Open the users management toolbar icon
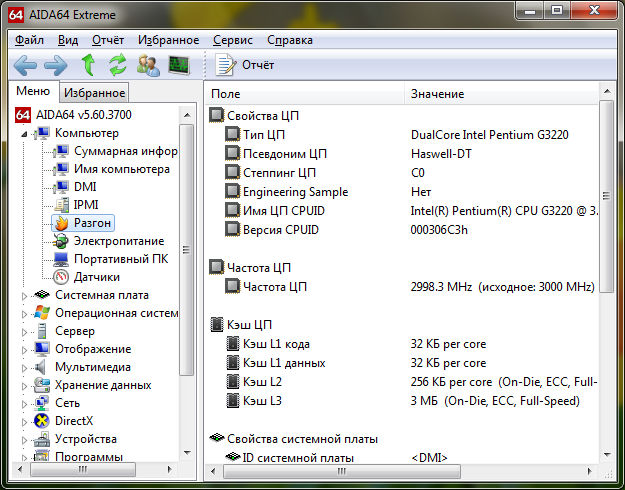Viewport: 625px width, 490px height. [148, 65]
